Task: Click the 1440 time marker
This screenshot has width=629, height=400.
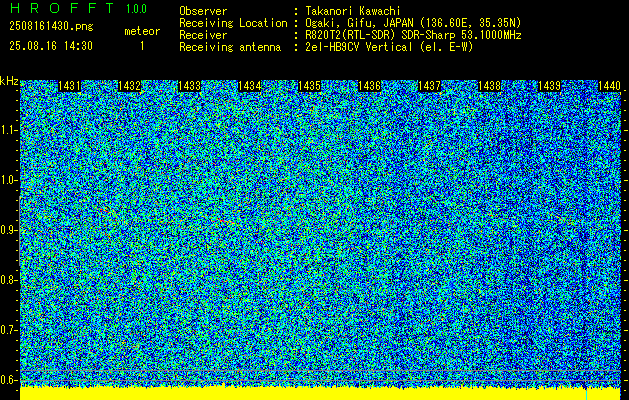Action: point(609,85)
